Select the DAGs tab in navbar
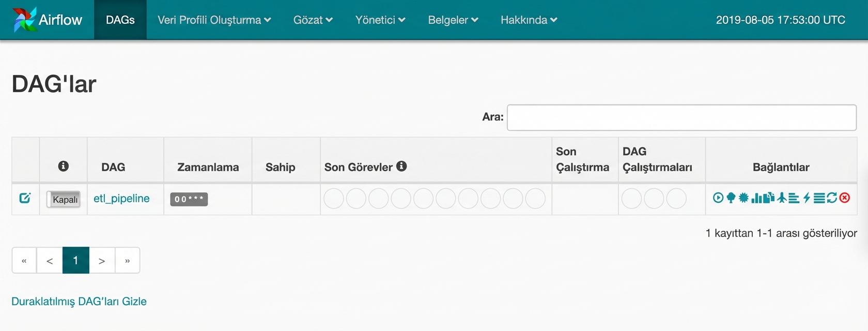868x331 pixels. (x=120, y=20)
